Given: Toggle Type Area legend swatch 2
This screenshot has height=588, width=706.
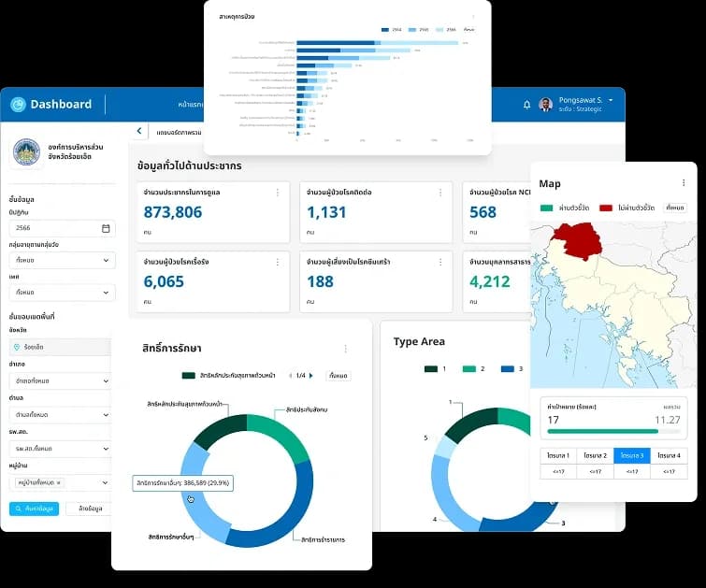Looking at the screenshot, I should tap(469, 369).
